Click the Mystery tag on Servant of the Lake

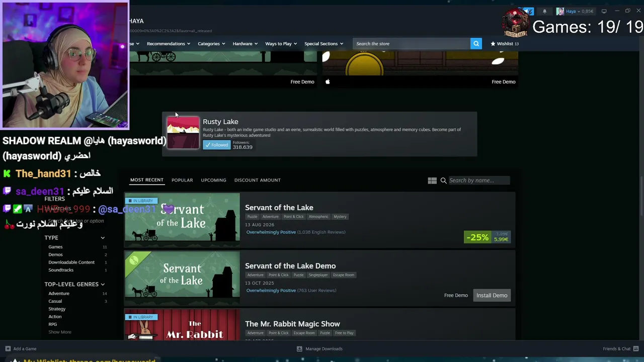[340, 217]
